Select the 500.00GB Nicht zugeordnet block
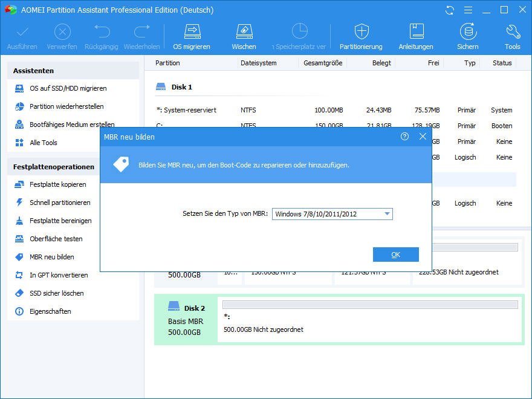This screenshot has height=399, width=532. pos(370,320)
